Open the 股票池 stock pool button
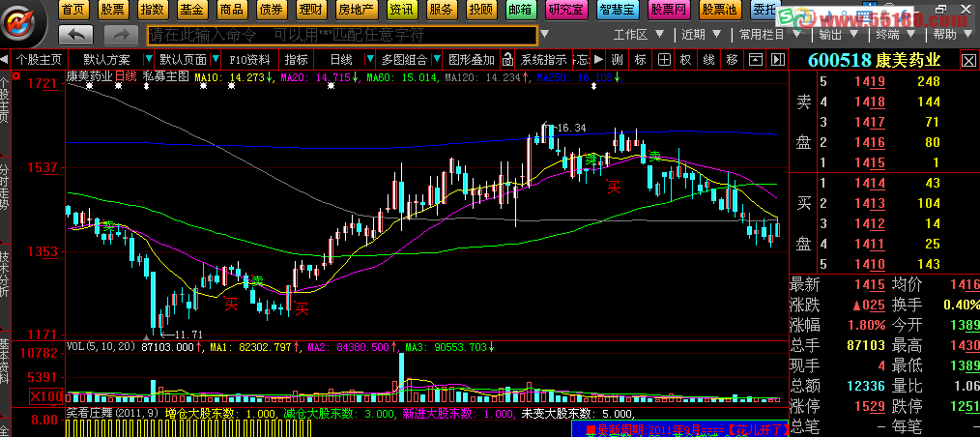The height and width of the screenshot is (437, 980). point(720,9)
